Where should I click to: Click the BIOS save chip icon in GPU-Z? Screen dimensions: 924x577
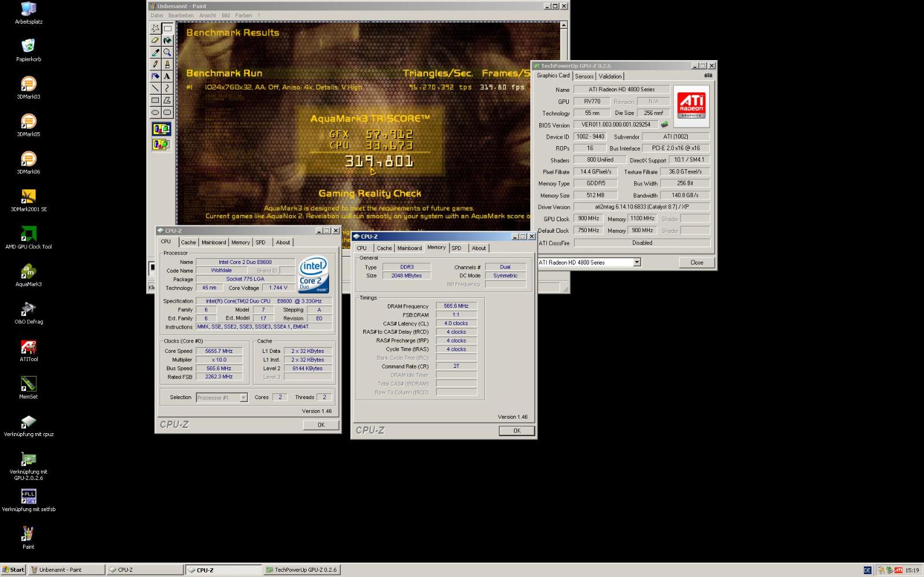pos(665,124)
